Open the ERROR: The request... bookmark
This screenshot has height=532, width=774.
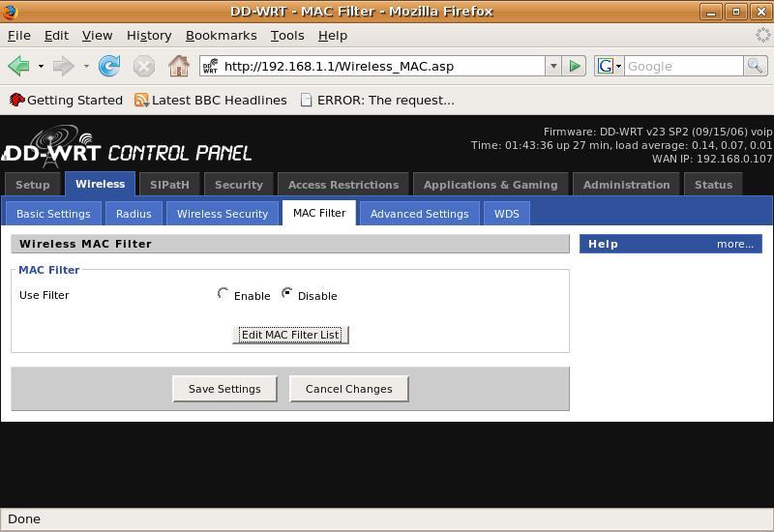tap(377, 101)
